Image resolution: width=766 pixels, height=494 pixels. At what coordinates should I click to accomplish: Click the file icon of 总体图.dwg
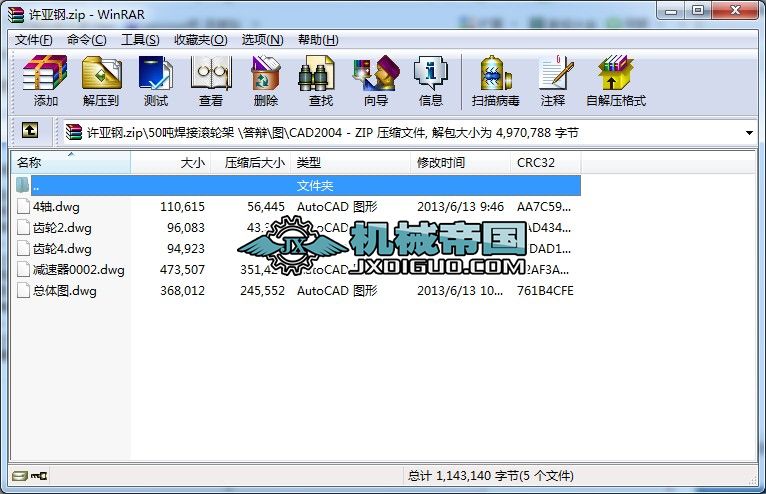coord(23,290)
